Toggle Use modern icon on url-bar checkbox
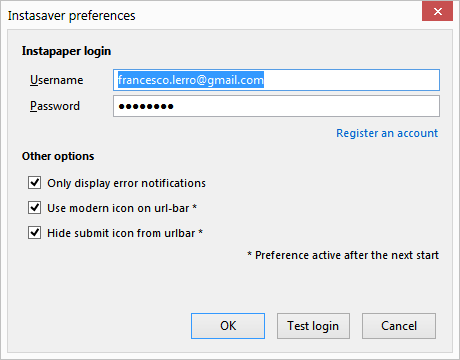Screen dimensions: 460x360 [x=35, y=208]
